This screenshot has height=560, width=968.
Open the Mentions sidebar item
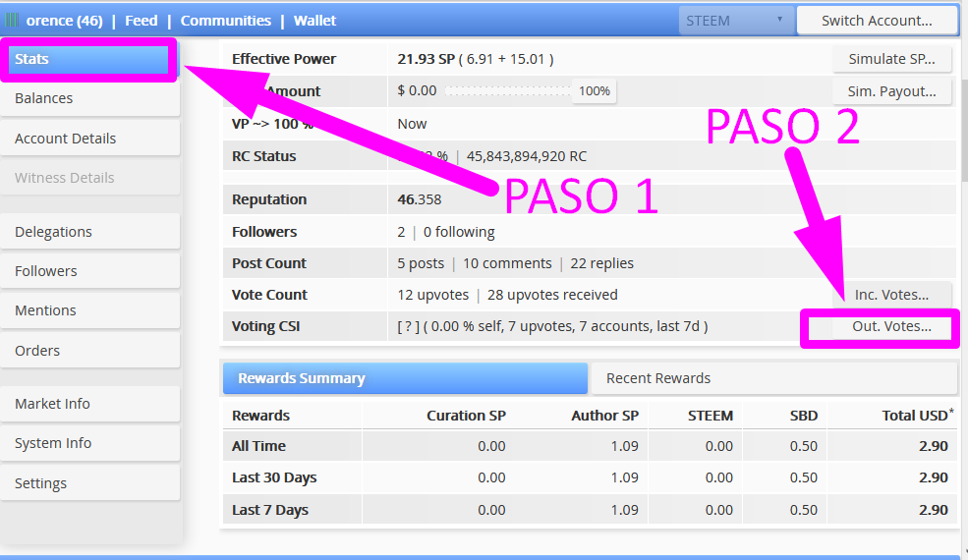point(90,310)
